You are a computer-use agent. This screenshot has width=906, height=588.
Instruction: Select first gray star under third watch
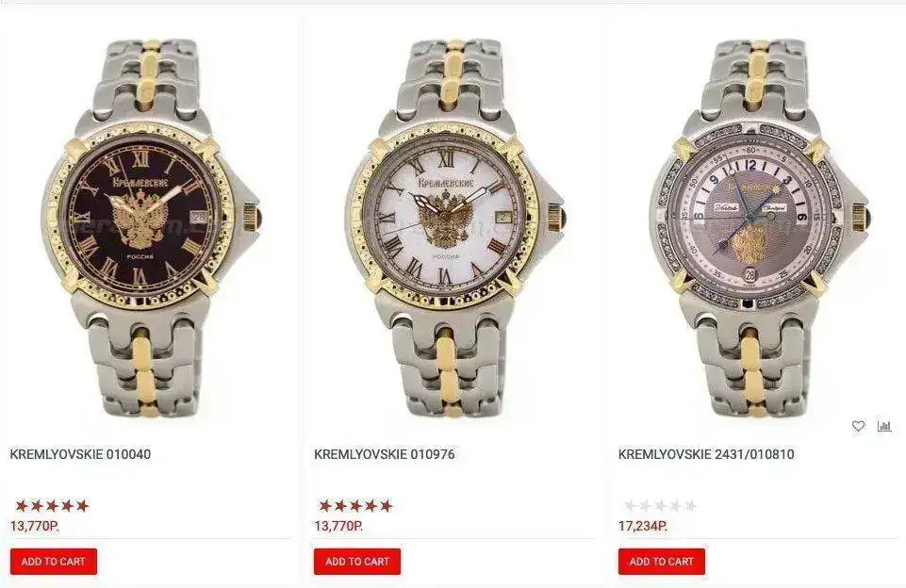click(631, 506)
